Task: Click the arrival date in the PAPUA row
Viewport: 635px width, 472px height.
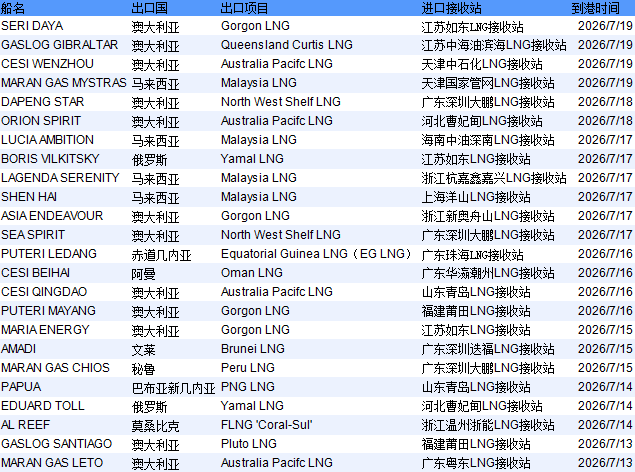Action: point(605,387)
